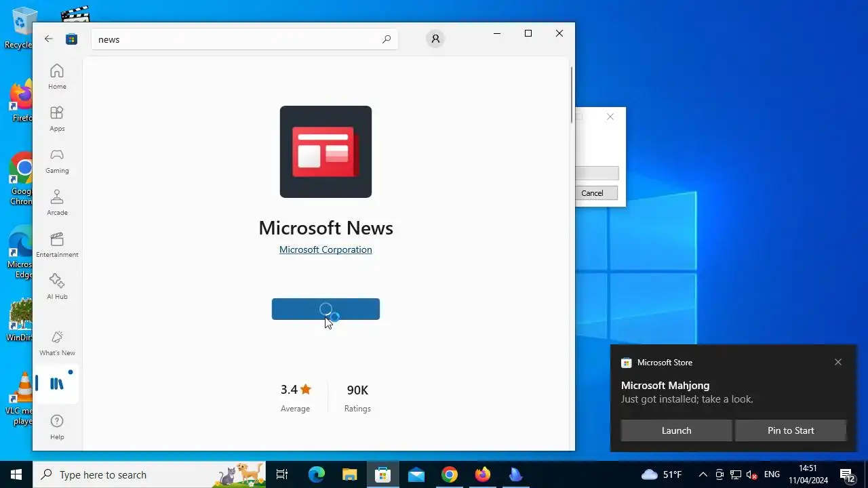Click the taskbar search box
The image size is (868, 488).
[149, 474]
